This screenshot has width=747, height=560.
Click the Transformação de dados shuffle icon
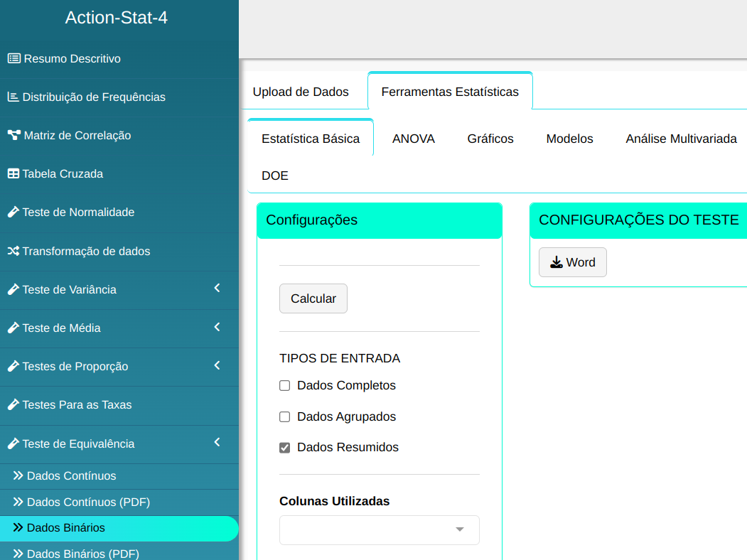13,252
